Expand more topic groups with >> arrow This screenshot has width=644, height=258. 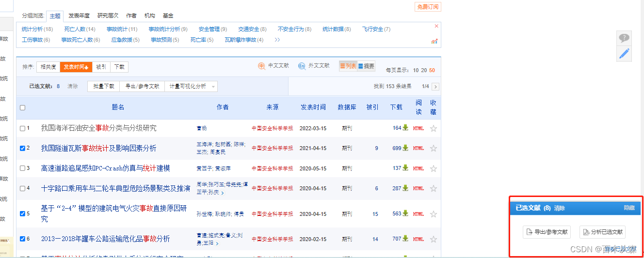[x=277, y=40]
